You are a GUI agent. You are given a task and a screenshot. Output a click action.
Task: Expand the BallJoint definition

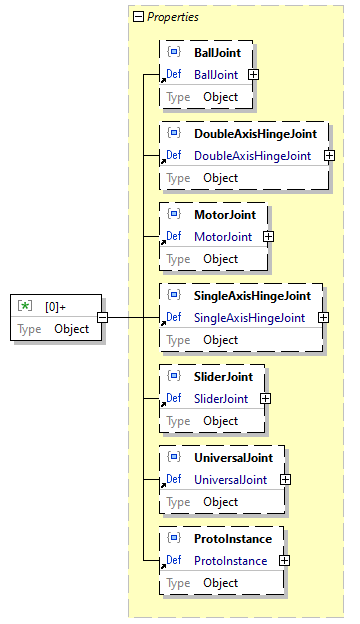tap(253, 74)
